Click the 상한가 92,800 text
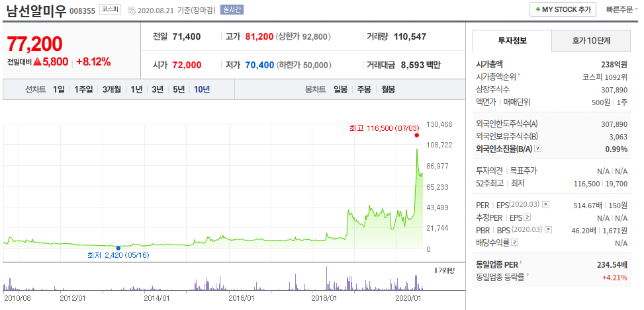 tap(303, 37)
